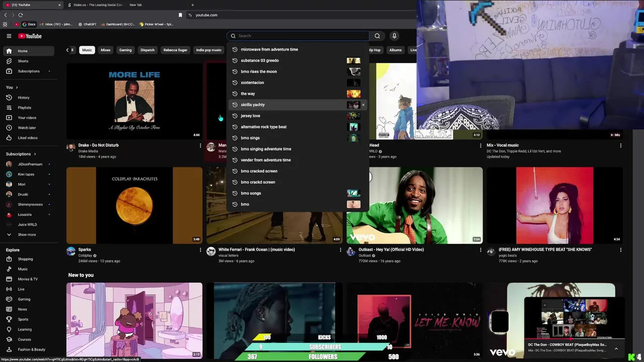Viewport: 644px width, 362px height.
Task: Open Subscriptions in the sidebar
Action: 28,71
